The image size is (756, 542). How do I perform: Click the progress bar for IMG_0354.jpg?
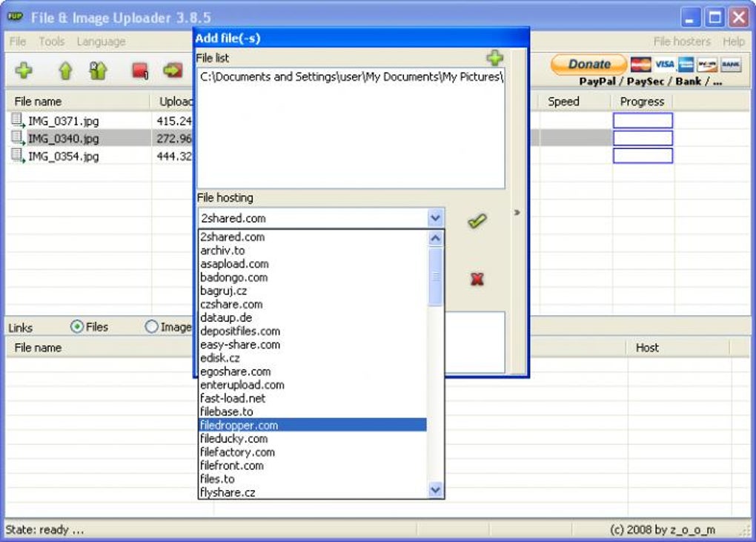click(643, 156)
